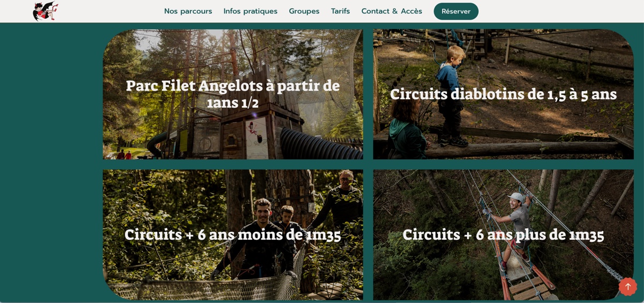Open Circuits diablotins de 1,5 à 5 ans
Image resolution: width=644 pixels, height=303 pixels.
coord(503,94)
